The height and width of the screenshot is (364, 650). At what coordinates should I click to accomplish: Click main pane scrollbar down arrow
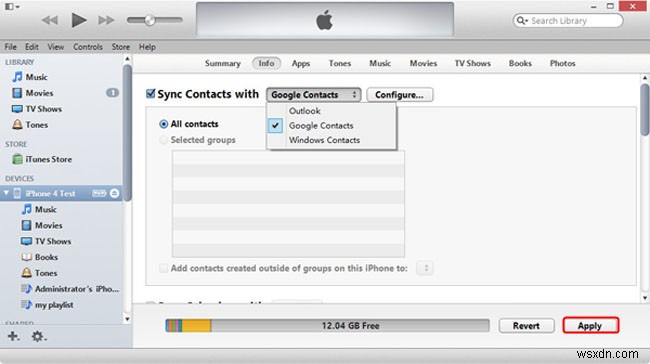coord(645,298)
